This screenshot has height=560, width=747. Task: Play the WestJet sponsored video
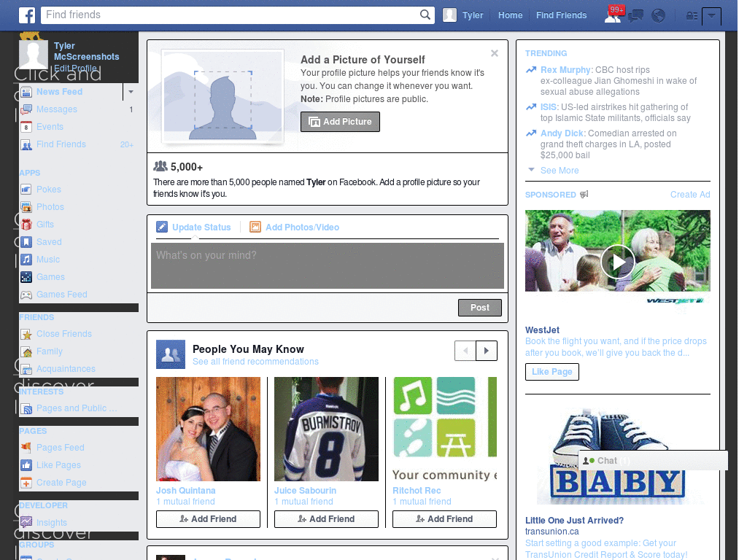pyautogui.click(x=617, y=262)
